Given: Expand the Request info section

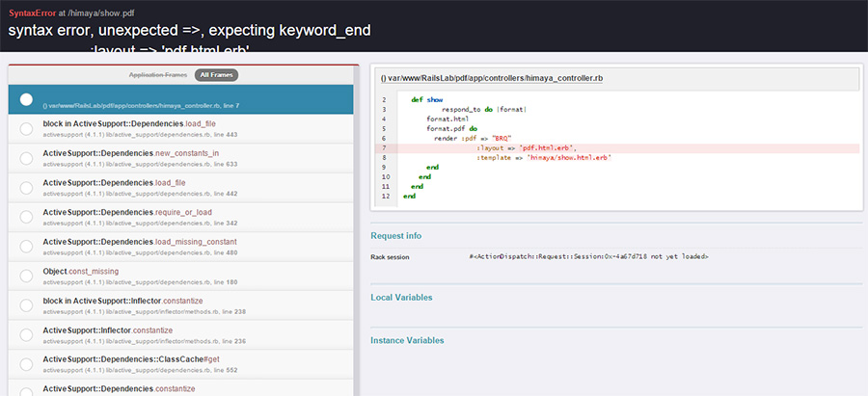Looking at the screenshot, I should click(x=395, y=235).
